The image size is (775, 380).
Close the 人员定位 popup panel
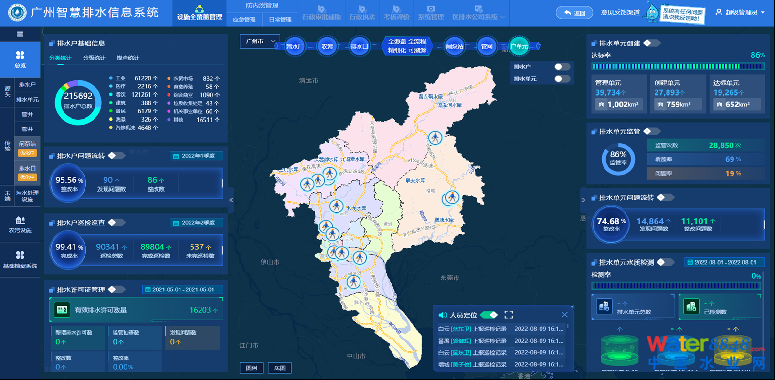click(564, 315)
